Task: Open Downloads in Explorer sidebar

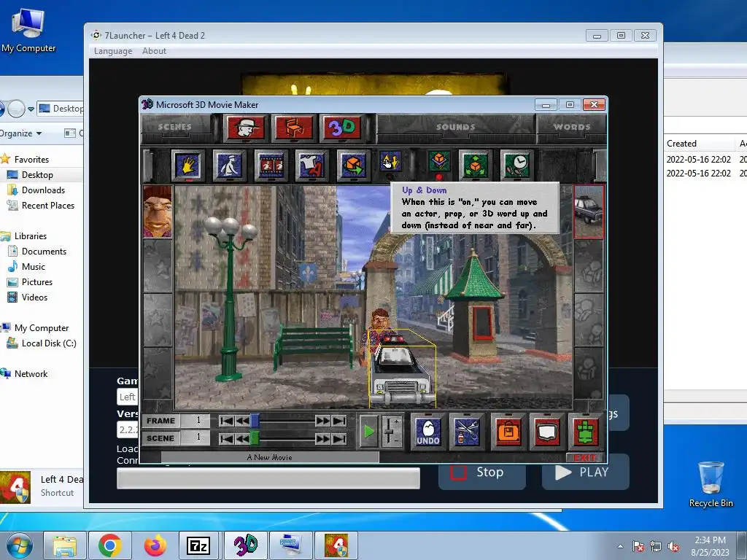Action: pyautogui.click(x=43, y=190)
